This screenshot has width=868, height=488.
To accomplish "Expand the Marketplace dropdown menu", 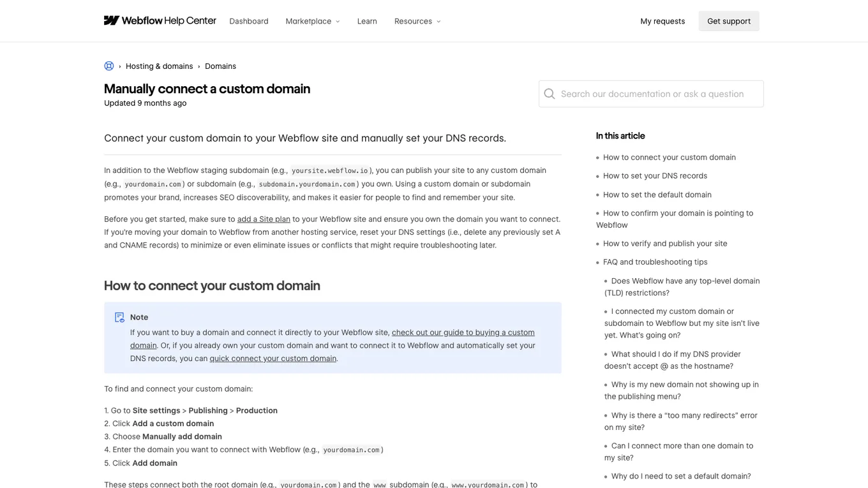I will (x=313, y=21).
